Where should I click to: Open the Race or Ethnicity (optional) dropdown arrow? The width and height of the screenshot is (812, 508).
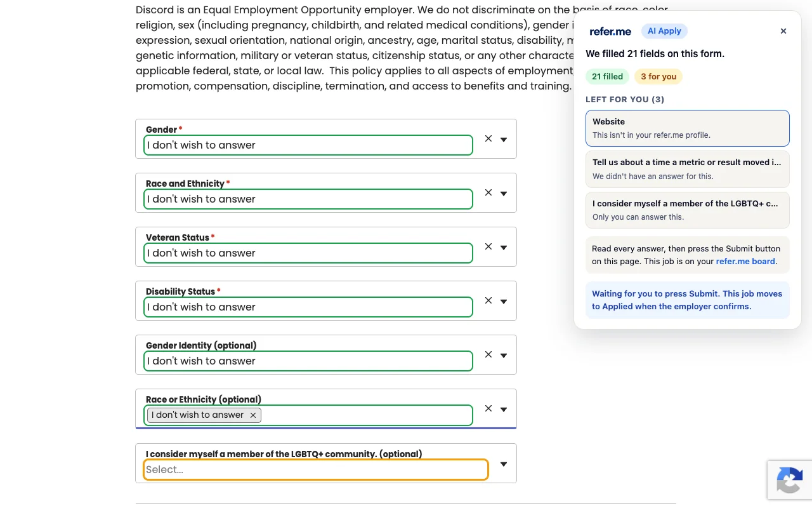(504, 409)
